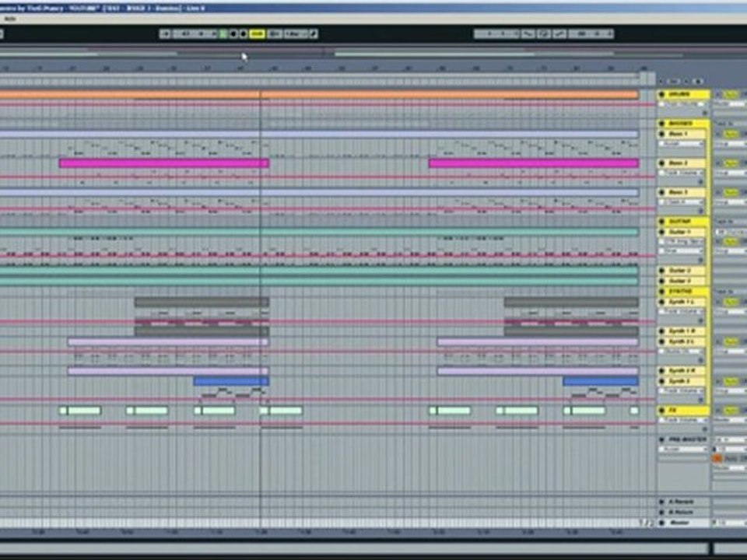Add automation lane on Synth 2 L track
The width and height of the screenshot is (747, 560).
(701, 360)
